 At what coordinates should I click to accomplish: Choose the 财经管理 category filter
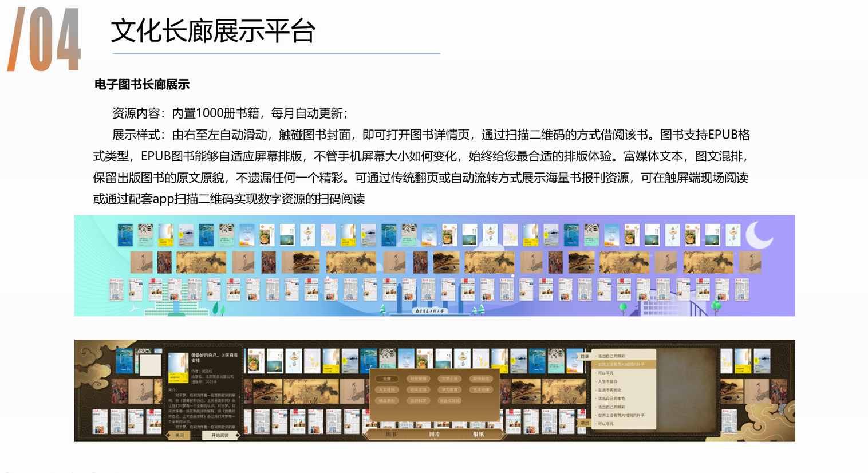(x=418, y=379)
